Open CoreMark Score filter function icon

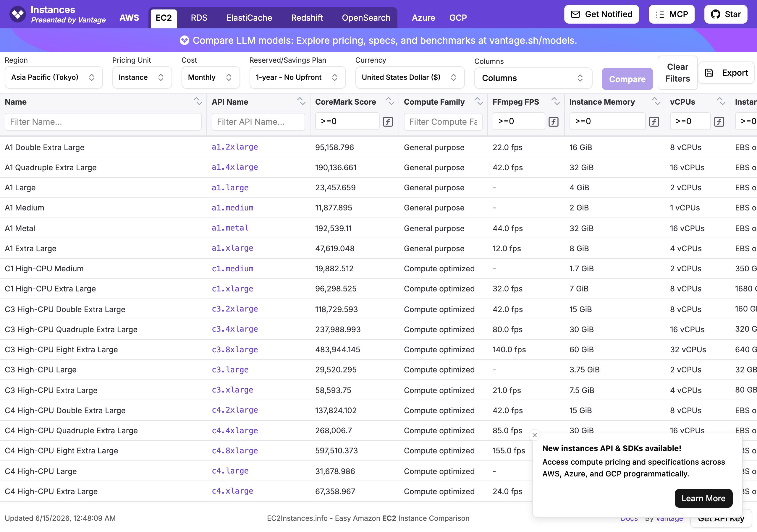click(388, 122)
